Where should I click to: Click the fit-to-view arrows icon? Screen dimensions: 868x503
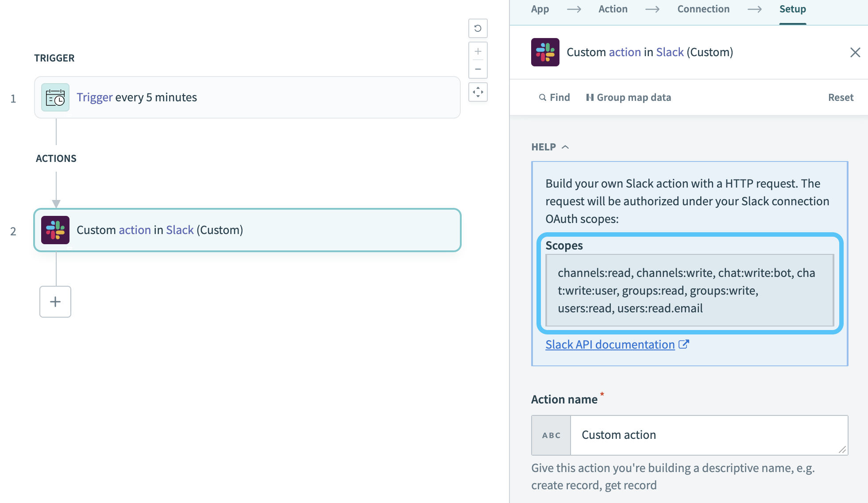[x=478, y=92]
